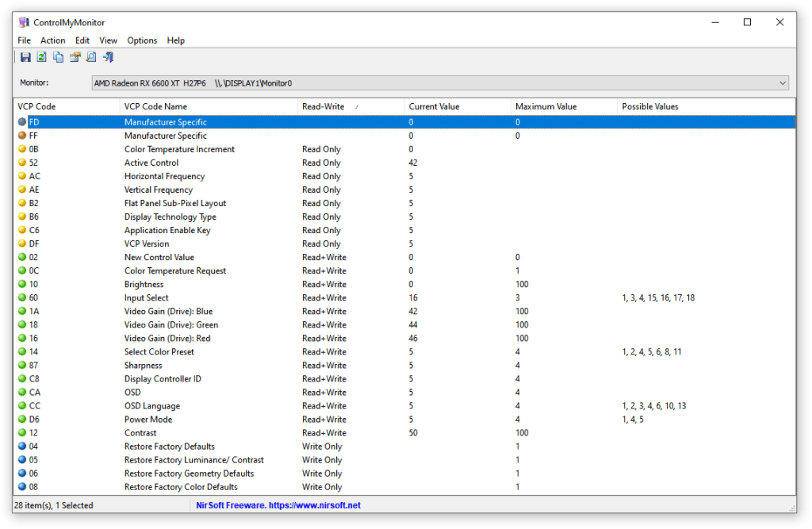The height and width of the screenshot is (529, 812).
Task: Copy selected items via the toolbar icon
Action: [58, 56]
